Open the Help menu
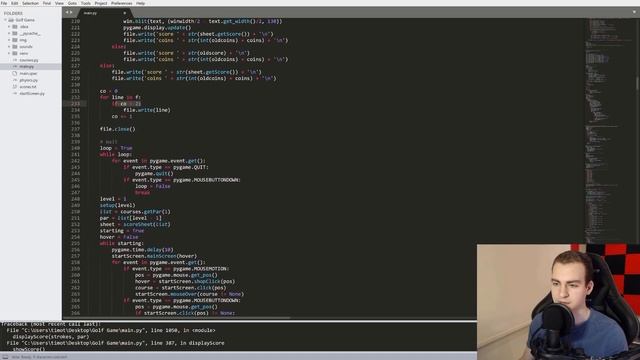640x360 pixels. point(140,3)
